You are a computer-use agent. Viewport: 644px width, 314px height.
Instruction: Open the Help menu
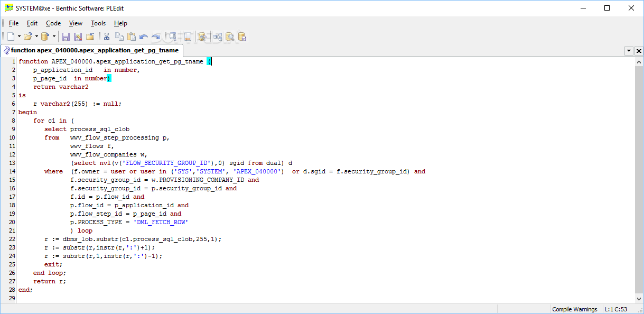pyautogui.click(x=121, y=23)
